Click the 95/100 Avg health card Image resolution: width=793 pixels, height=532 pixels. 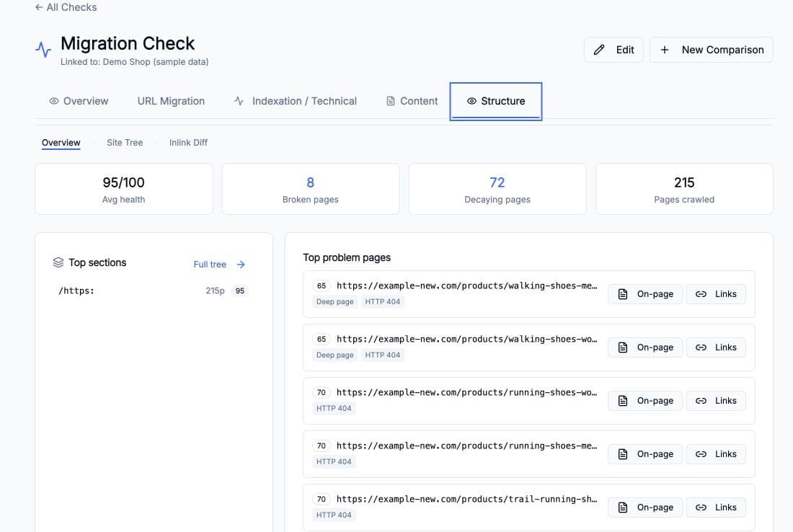[124, 189]
